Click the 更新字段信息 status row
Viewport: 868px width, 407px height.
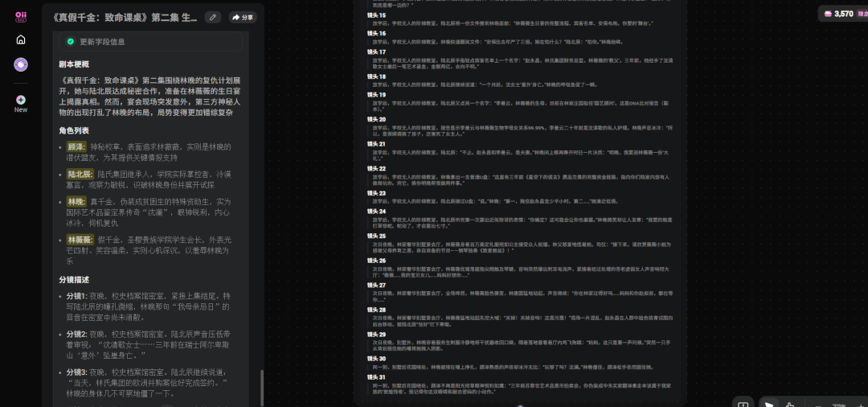click(150, 42)
